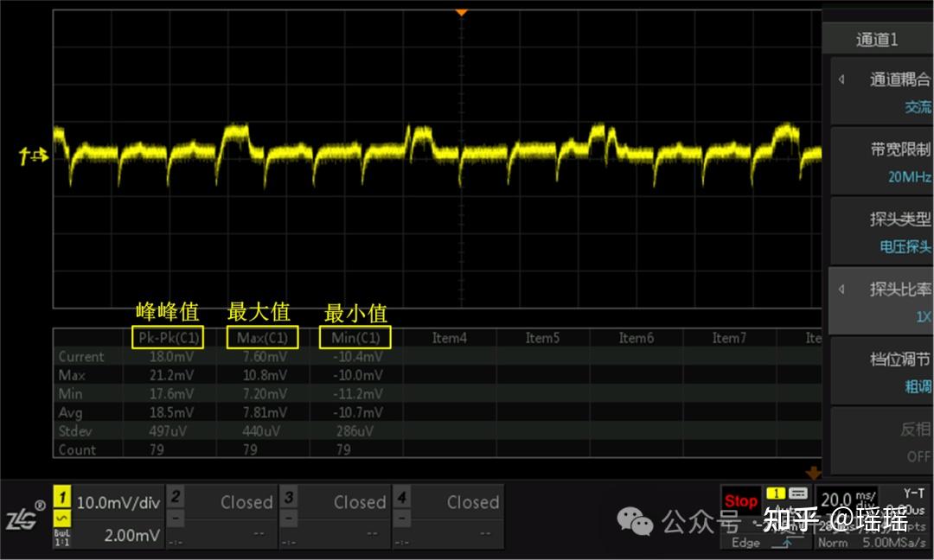The height and width of the screenshot is (560, 934).
Task: Select empty Item7 measurement slot
Action: [729, 338]
